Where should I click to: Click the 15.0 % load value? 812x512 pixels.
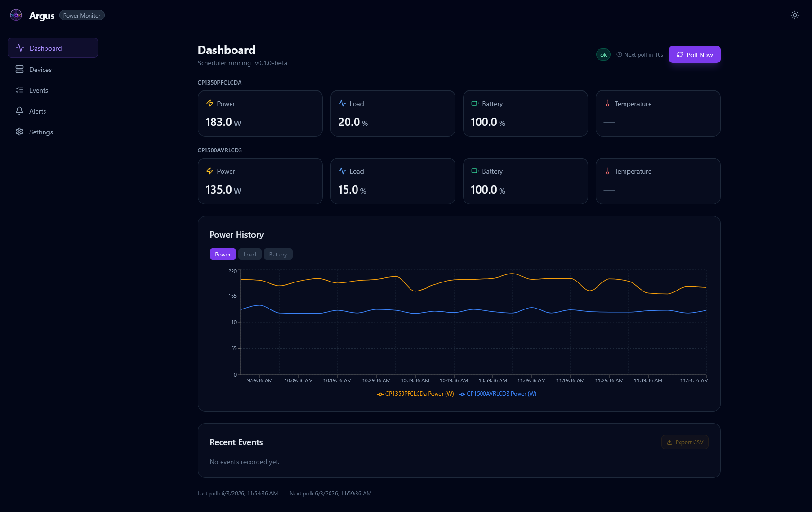pyautogui.click(x=352, y=190)
